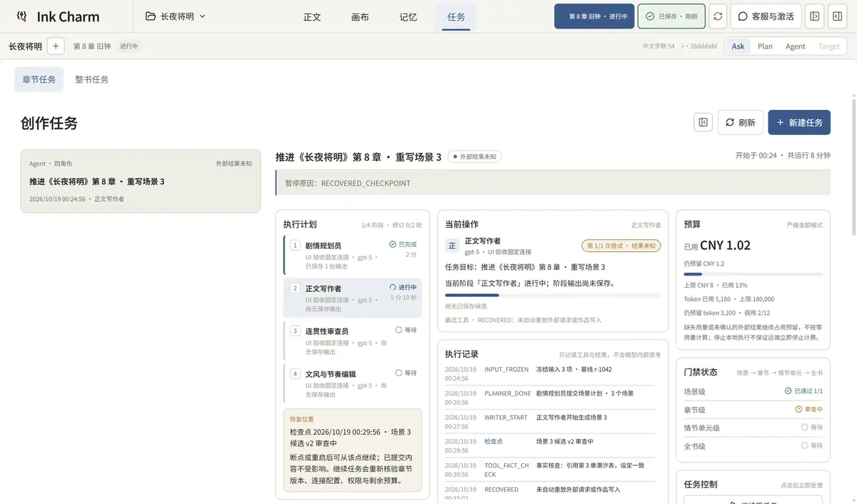Expand the 剧情规划员 plan step
The height and width of the screenshot is (504, 857).
tap(353, 255)
